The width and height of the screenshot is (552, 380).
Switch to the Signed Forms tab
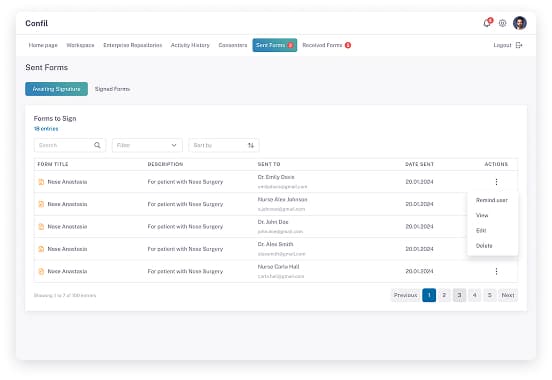112,89
